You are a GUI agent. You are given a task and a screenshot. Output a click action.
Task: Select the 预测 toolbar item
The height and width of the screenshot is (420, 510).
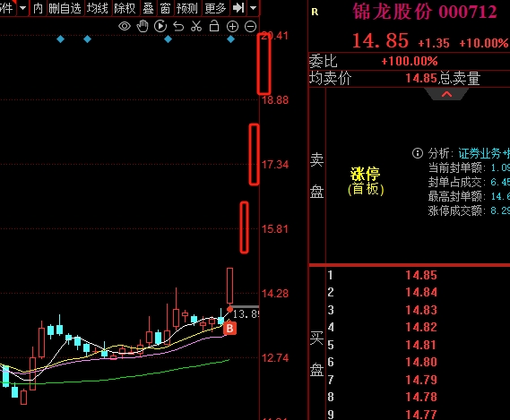coord(187,8)
